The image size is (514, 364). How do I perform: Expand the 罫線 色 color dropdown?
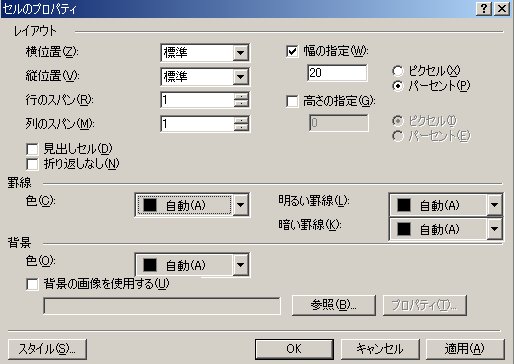click(x=240, y=205)
